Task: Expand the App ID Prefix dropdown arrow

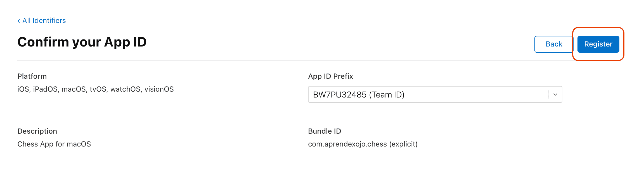Action: point(555,94)
